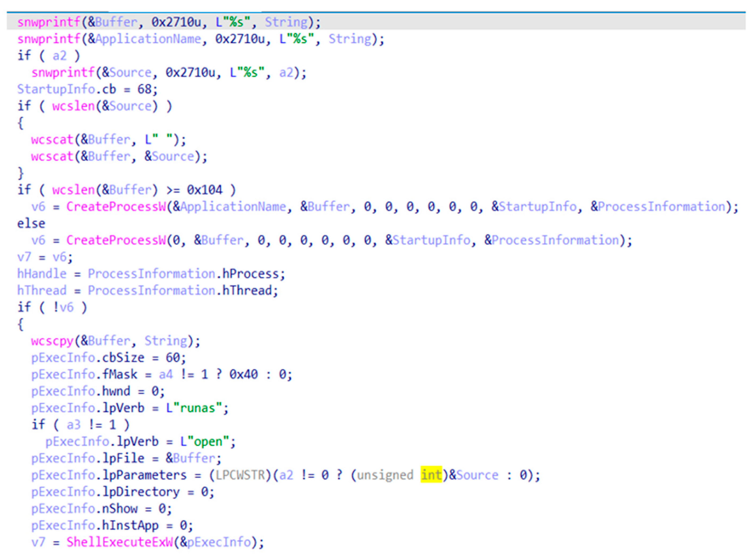Click ShellExecuteExW function call
Screen dimensions: 755x560
point(120,542)
